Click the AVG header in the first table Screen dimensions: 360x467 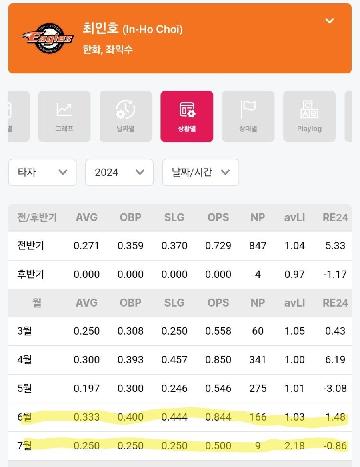coord(87,217)
